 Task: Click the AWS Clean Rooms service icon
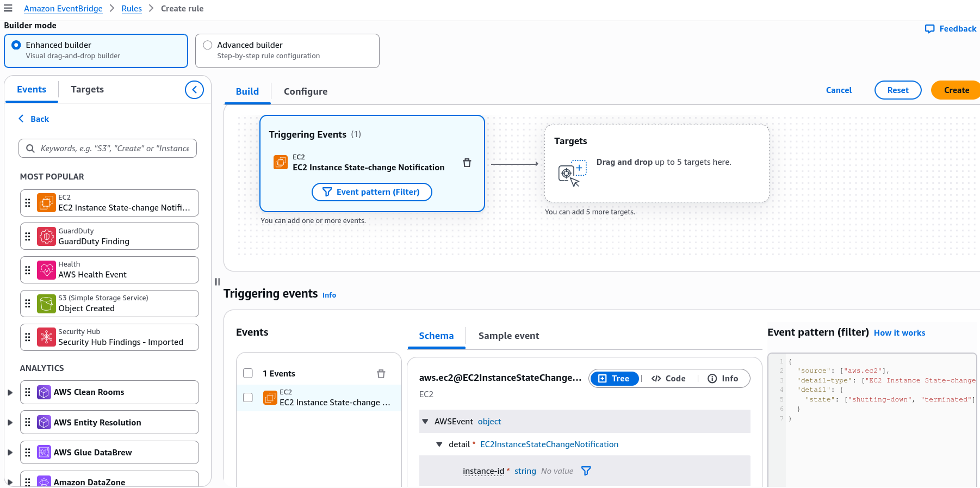[x=44, y=392]
